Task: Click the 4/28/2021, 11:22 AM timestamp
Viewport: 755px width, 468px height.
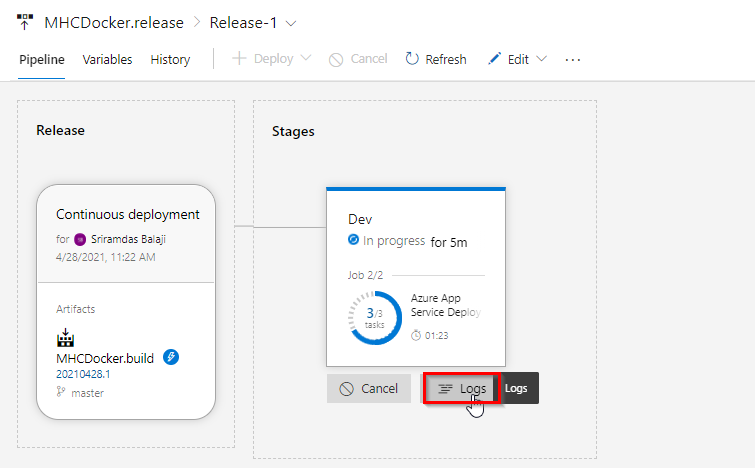Action: click(x=105, y=257)
